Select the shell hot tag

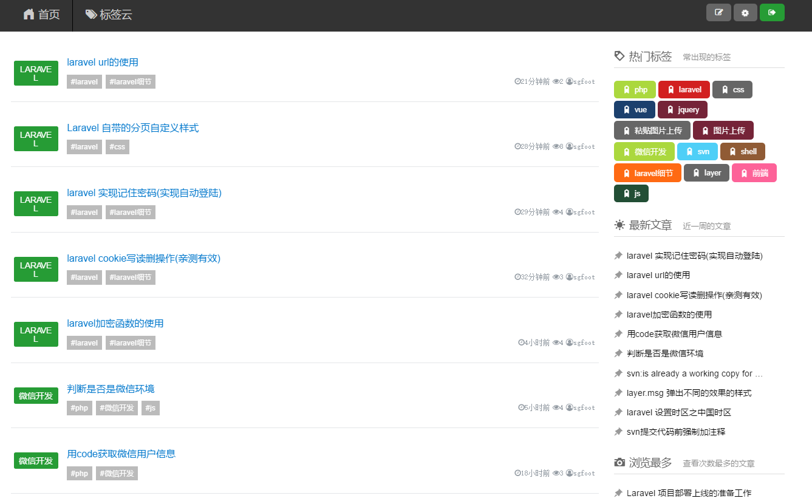(x=743, y=151)
